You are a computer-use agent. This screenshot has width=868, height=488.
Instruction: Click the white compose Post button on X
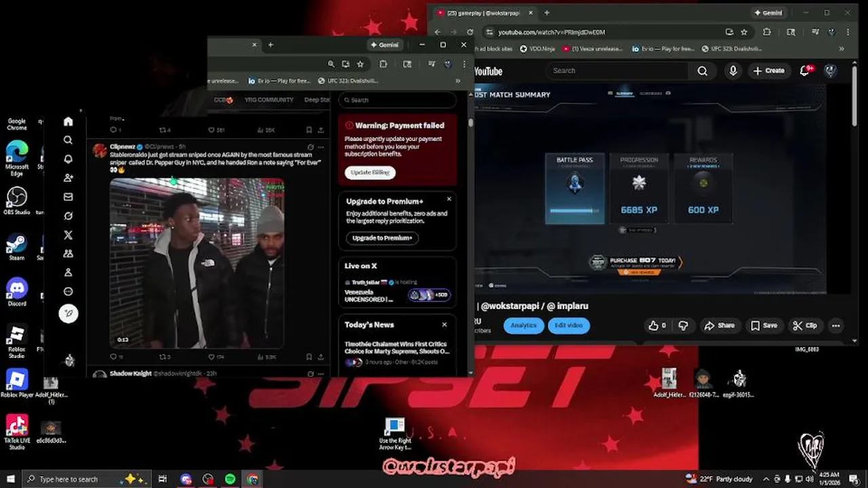click(68, 313)
